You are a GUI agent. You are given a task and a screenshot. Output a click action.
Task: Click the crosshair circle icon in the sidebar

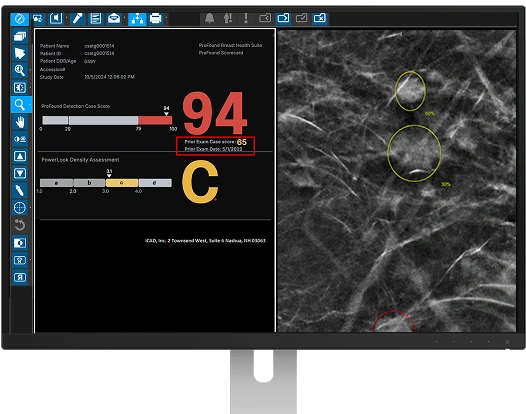pyautogui.click(x=20, y=208)
